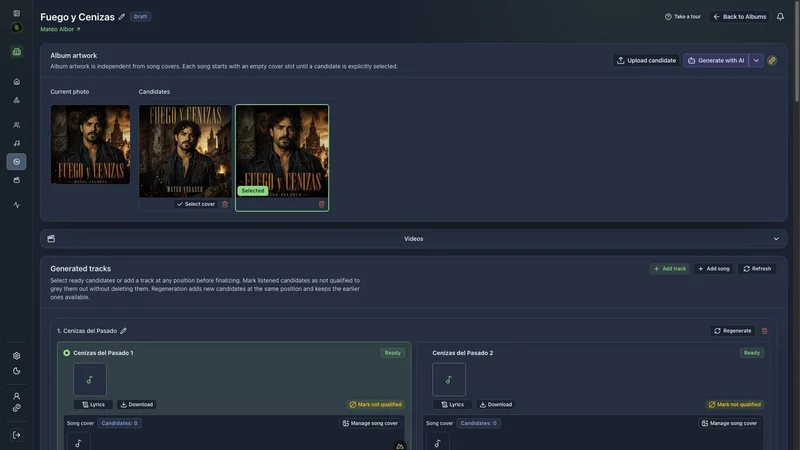Click the Videos section clapperboard icon
The height and width of the screenshot is (450, 800).
click(51, 239)
